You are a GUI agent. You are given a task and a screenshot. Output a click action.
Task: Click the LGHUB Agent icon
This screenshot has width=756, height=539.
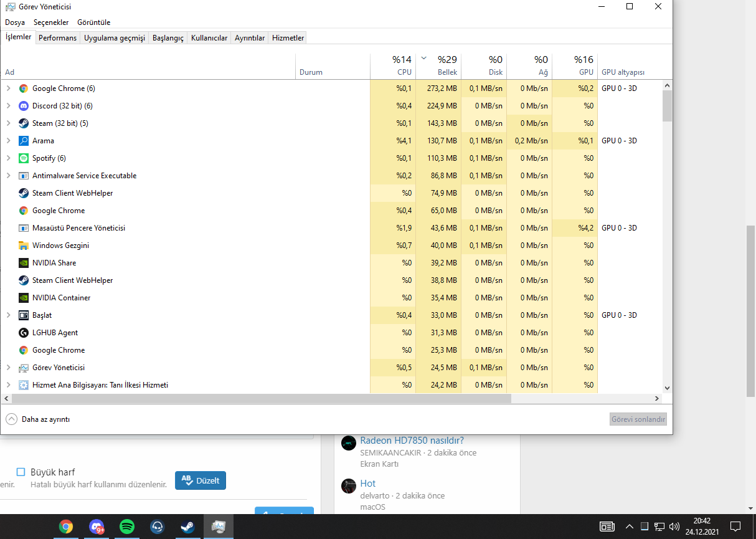[x=24, y=333]
